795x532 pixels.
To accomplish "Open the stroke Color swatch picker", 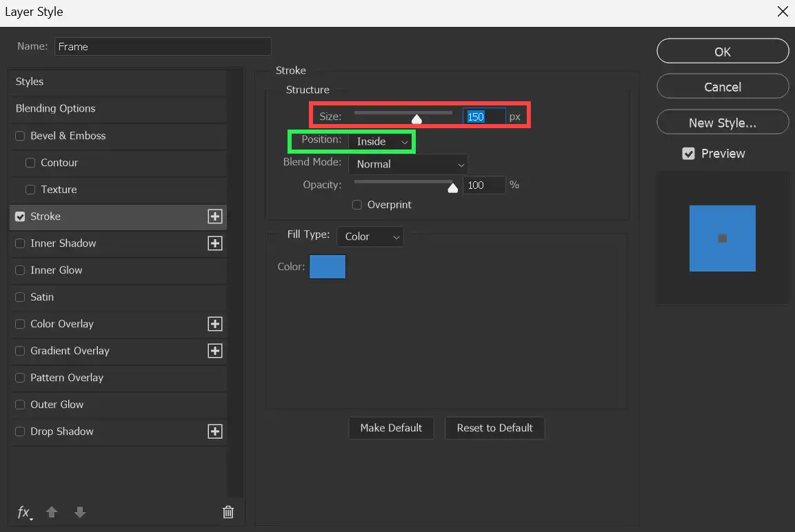I will pos(328,267).
